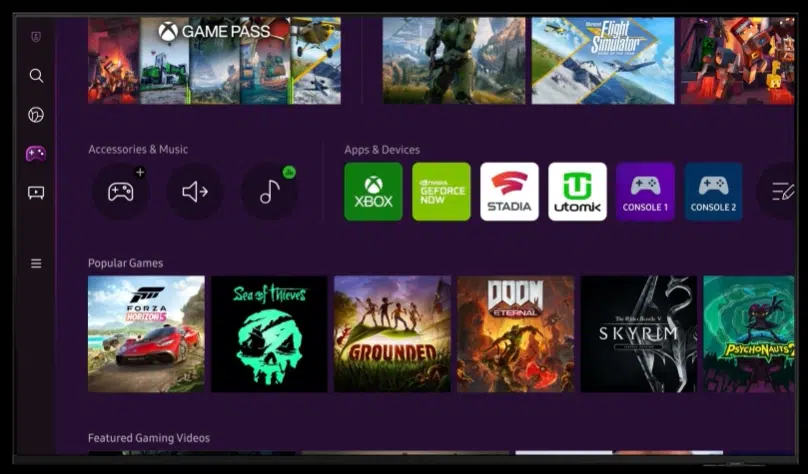Open the Game Pass featured banner
The height and width of the screenshot is (474, 808).
tap(214, 60)
